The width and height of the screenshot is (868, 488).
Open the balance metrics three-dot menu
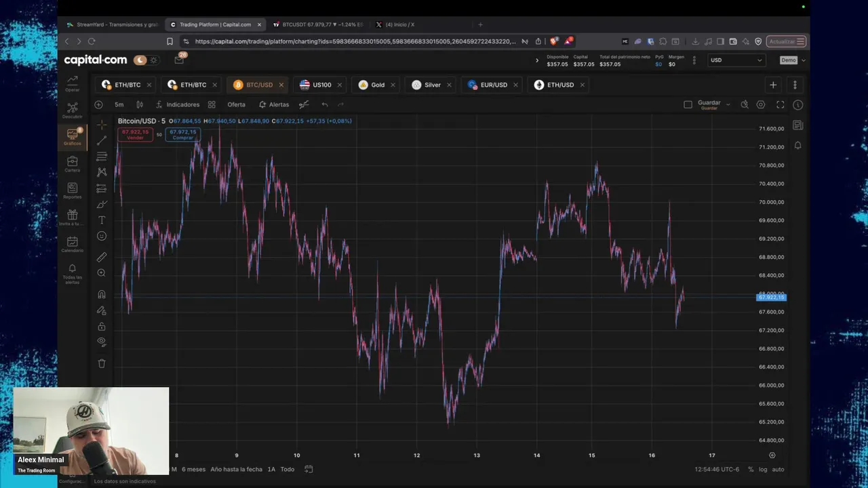[694, 60]
